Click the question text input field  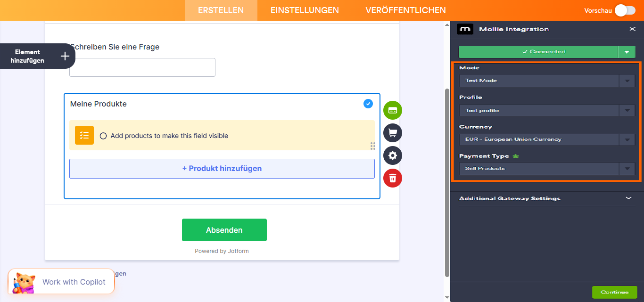(x=142, y=67)
